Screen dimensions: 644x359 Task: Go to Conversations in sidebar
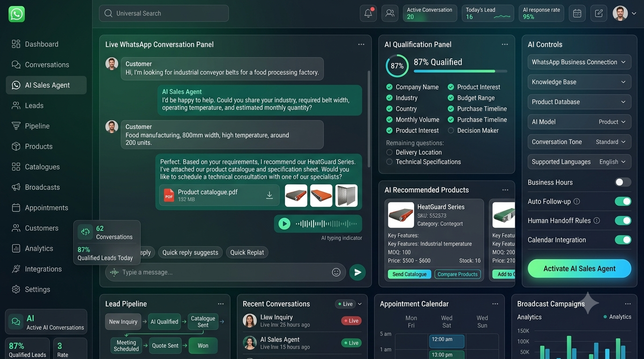coord(46,65)
